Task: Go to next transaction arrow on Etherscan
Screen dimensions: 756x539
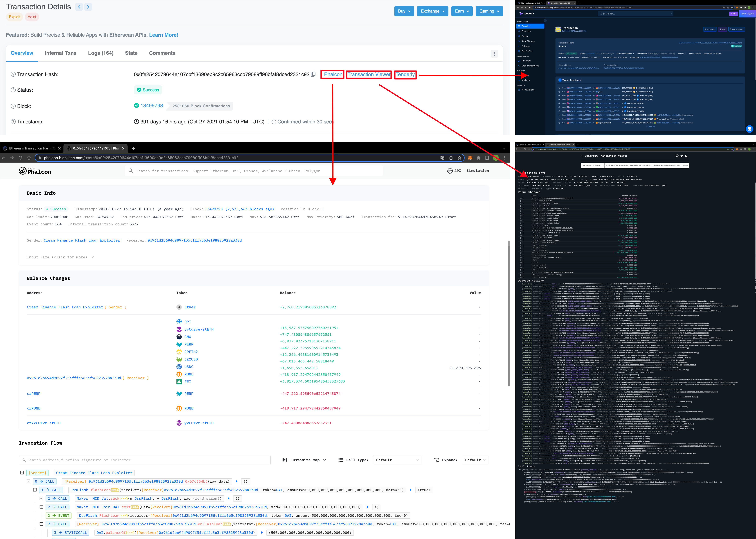Action: (88, 7)
